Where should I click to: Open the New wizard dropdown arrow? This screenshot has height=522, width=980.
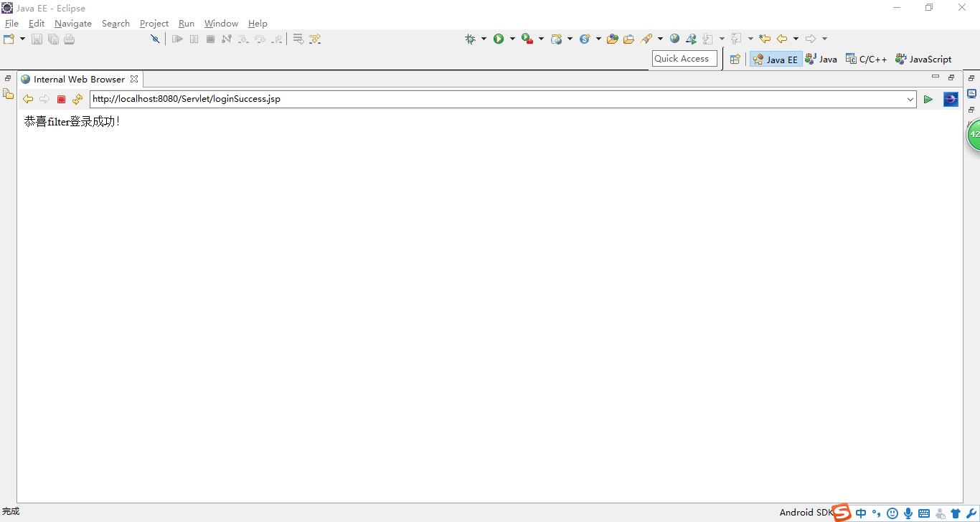click(x=22, y=39)
